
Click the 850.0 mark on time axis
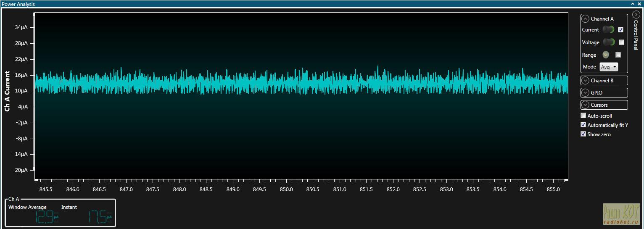coord(286,190)
